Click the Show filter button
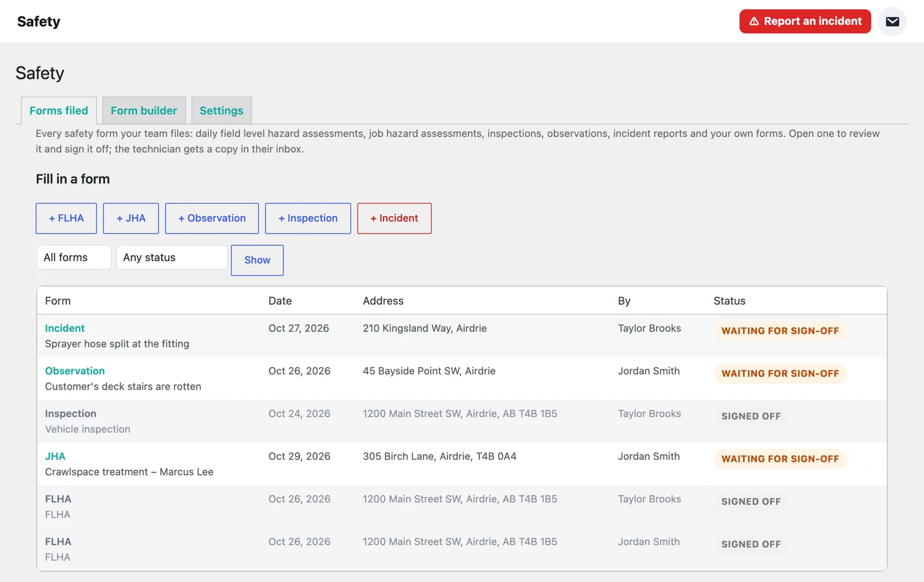924x582 pixels. [257, 260]
